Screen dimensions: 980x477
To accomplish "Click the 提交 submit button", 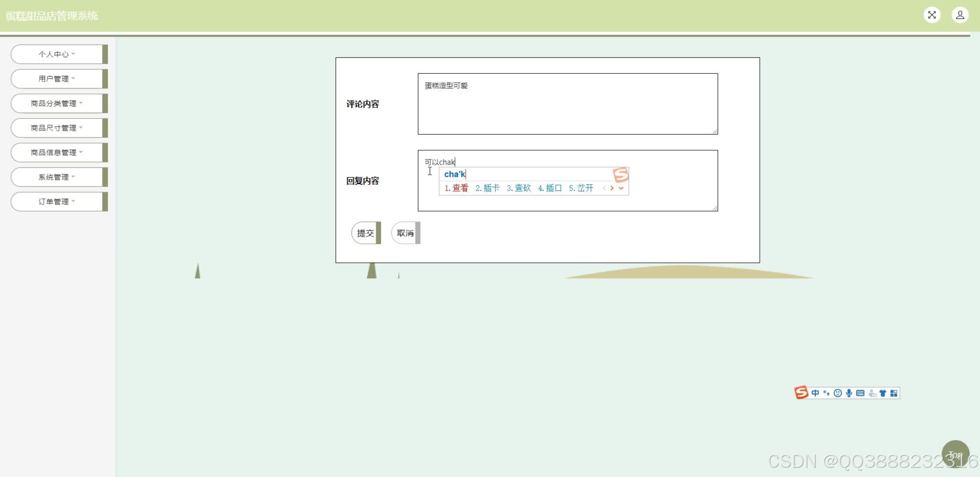I will tap(366, 233).
